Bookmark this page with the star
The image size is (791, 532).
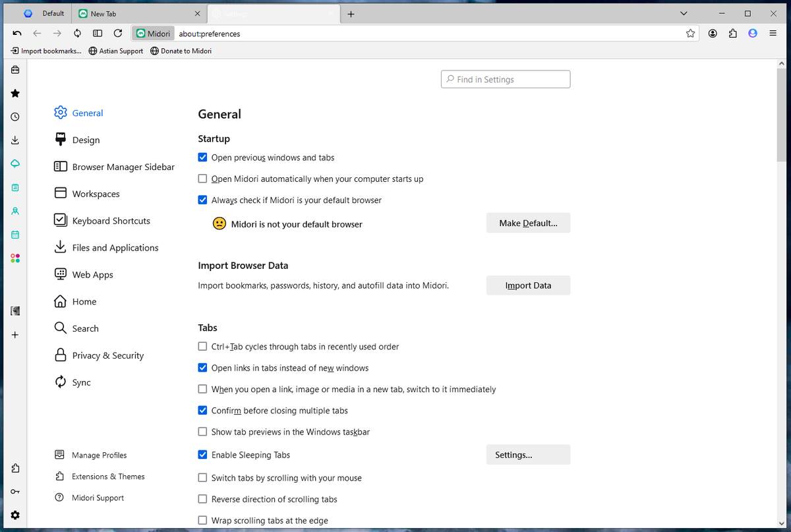click(690, 33)
